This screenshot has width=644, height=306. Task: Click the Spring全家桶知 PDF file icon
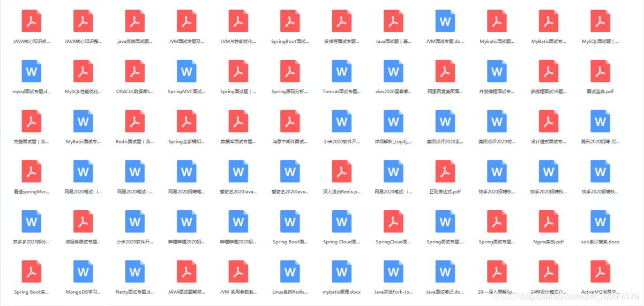point(186,121)
